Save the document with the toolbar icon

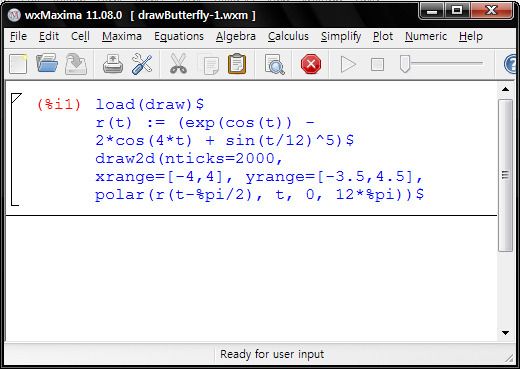coord(76,64)
